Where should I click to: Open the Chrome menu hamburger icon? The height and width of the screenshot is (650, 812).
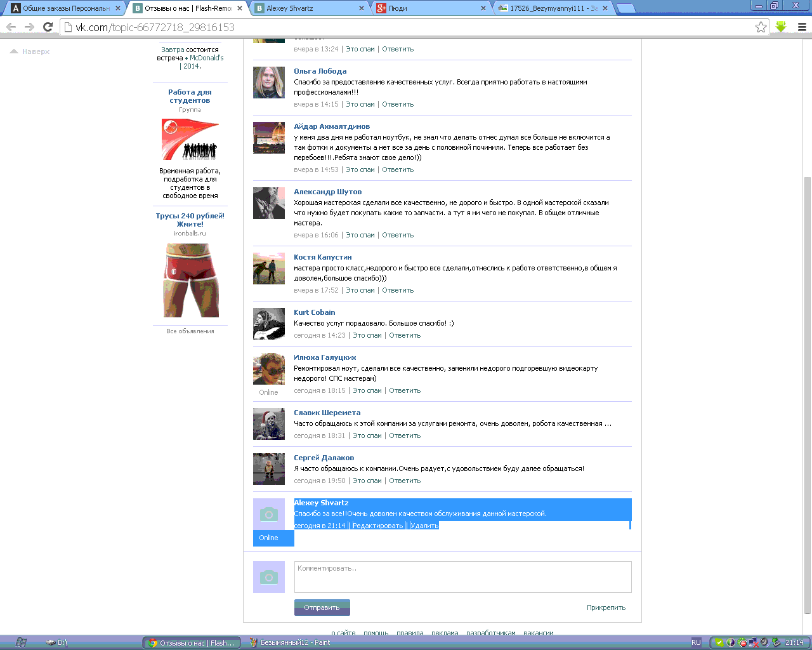(802, 27)
